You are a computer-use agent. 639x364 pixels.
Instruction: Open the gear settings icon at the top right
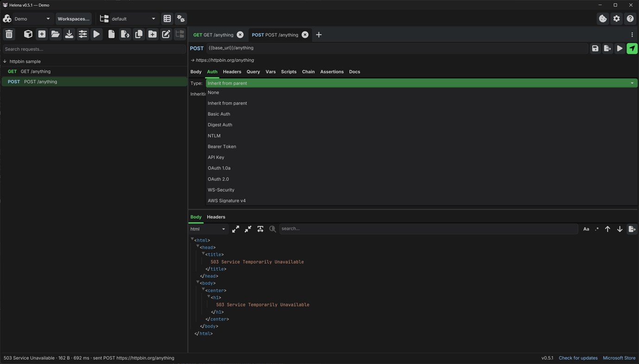click(x=616, y=19)
